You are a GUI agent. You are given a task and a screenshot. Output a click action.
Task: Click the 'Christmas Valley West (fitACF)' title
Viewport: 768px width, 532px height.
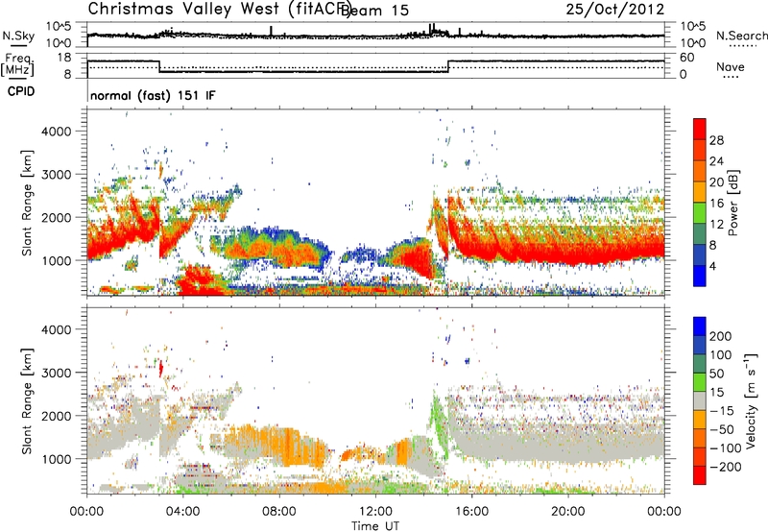219,10
